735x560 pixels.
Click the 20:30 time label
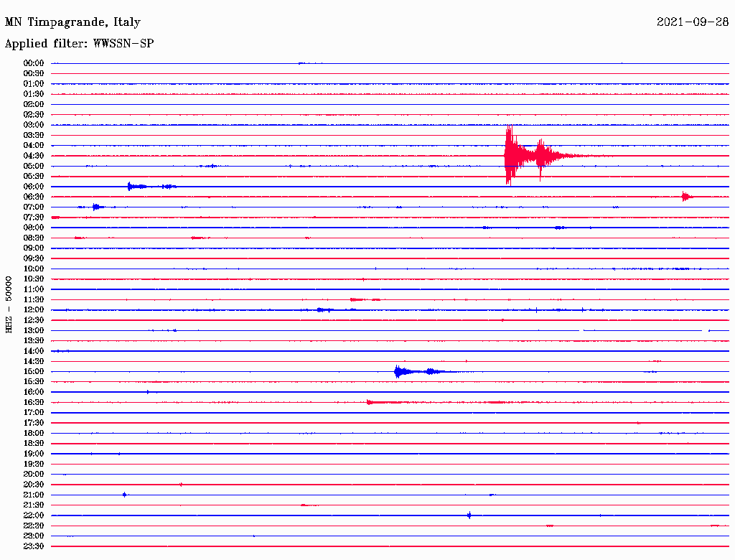(x=34, y=485)
